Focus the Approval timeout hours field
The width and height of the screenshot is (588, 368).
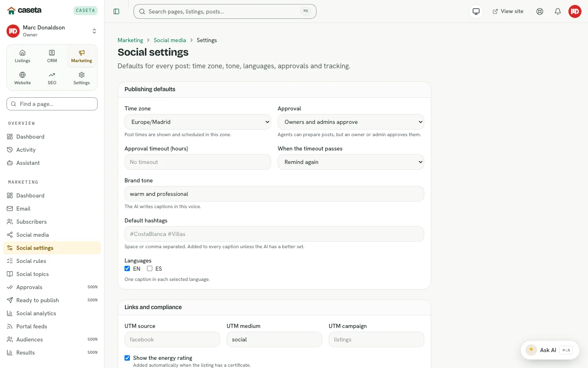tap(198, 162)
